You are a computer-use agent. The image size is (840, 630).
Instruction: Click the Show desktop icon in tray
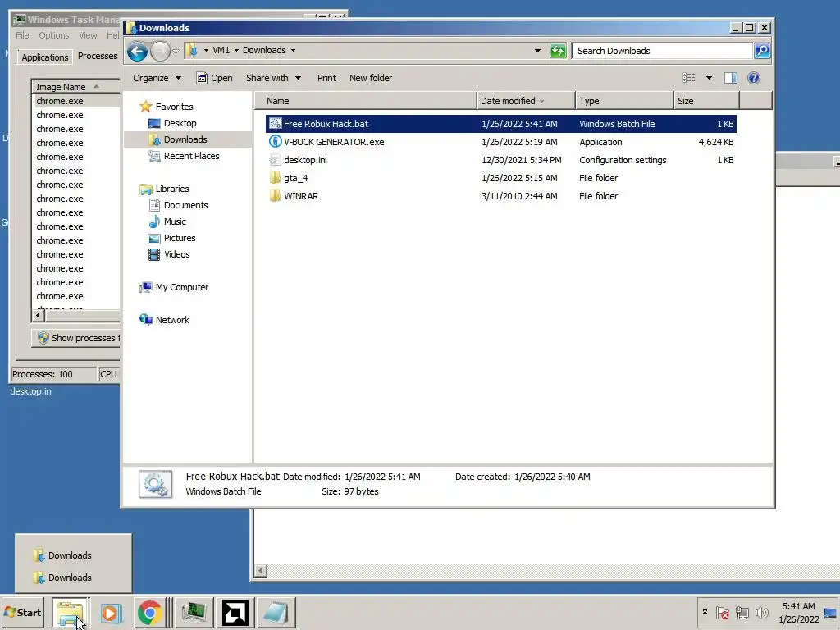(x=831, y=613)
